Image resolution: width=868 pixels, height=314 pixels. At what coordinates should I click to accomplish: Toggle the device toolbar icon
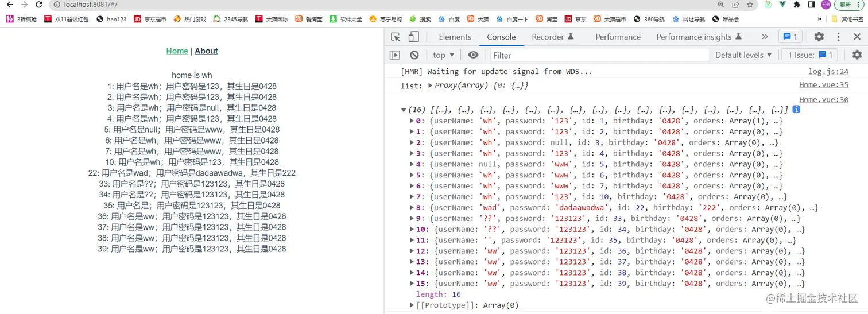tap(413, 37)
